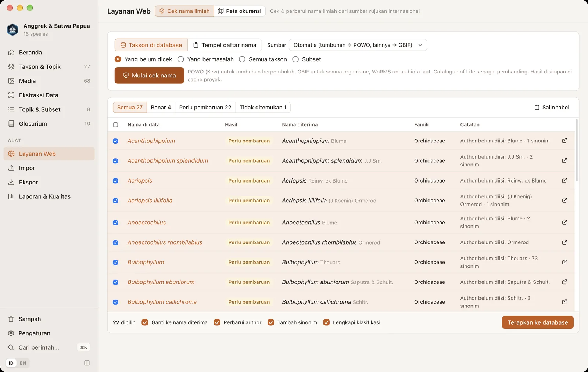The image size is (588, 372).
Task: Switch to 'Tempel daftar nama' tab
Action: (225, 45)
